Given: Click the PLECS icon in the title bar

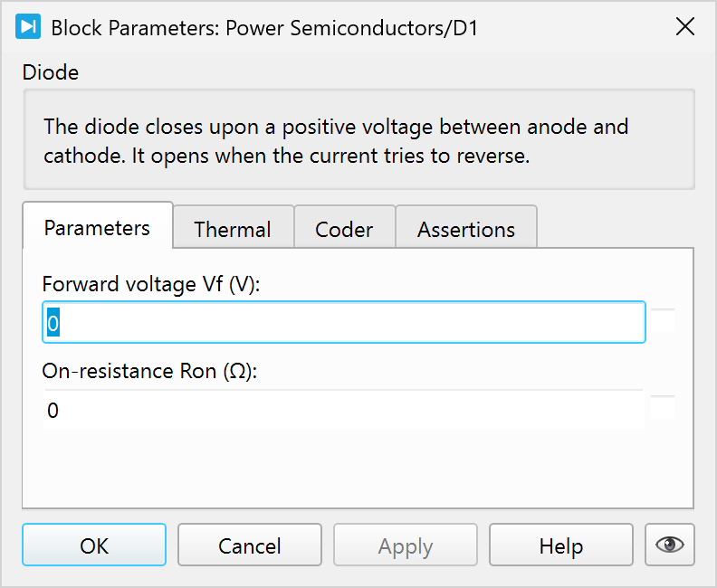Looking at the screenshot, I should click(29, 27).
